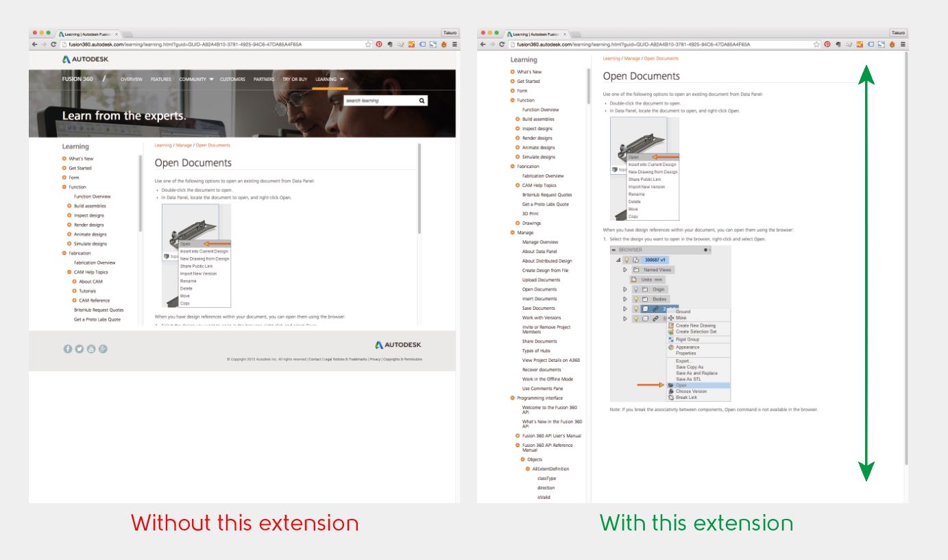
Task: Click sidebar scrollbar in the 'With this extension' page
Action: 587,86
